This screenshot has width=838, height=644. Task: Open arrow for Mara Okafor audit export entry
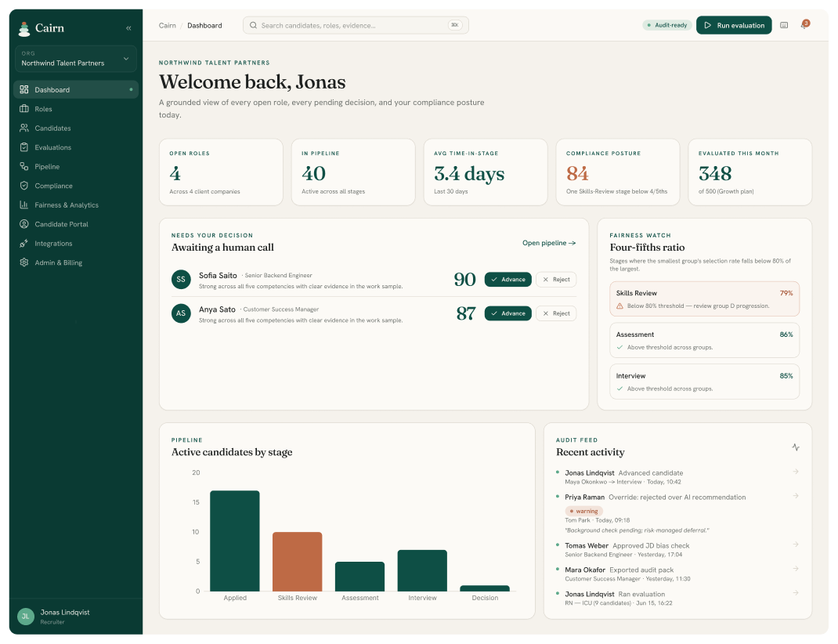pyautogui.click(x=795, y=569)
